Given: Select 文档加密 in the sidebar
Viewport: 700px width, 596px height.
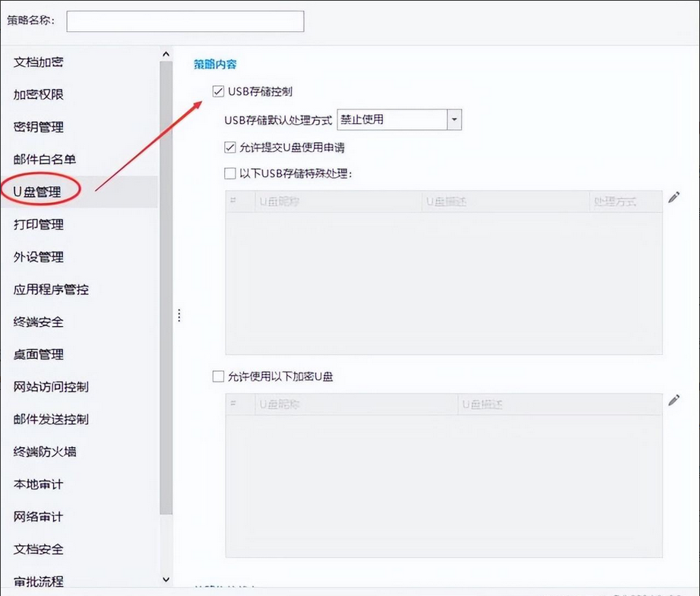Looking at the screenshot, I should [39, 62].
